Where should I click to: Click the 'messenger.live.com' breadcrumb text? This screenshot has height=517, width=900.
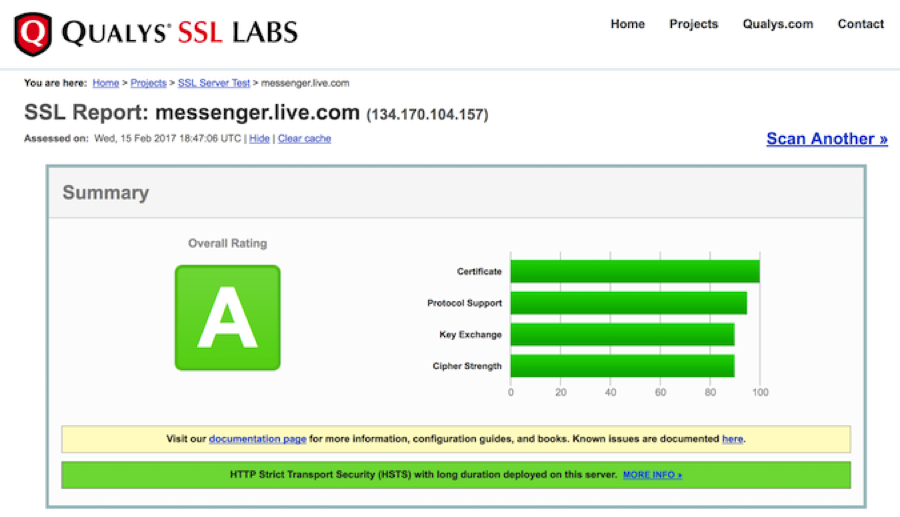coord(305,83)
